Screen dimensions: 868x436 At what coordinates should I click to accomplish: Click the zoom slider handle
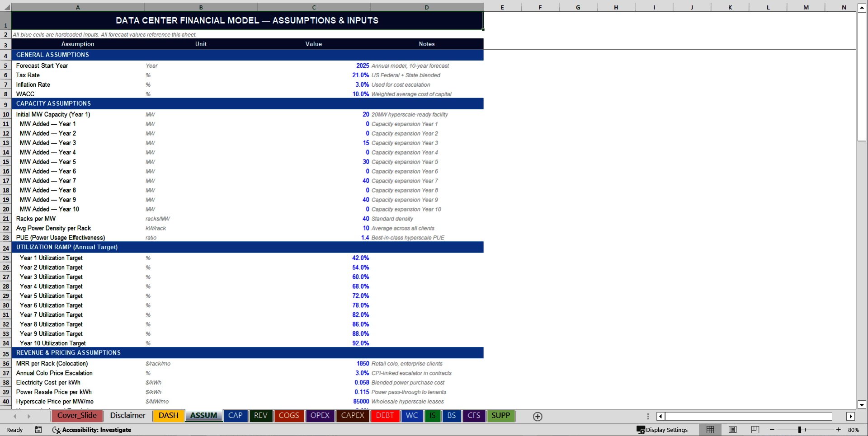coord(800,430)
